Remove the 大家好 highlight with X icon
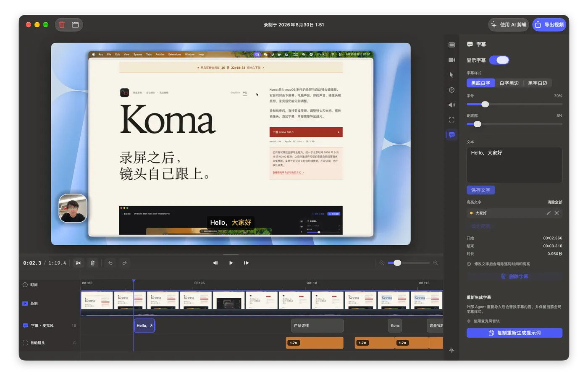Screen dimensions: 588x383 tap(556, 213)
